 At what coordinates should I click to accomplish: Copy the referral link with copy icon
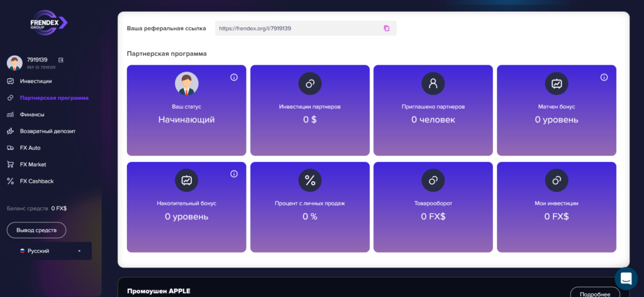coord(387,28)
